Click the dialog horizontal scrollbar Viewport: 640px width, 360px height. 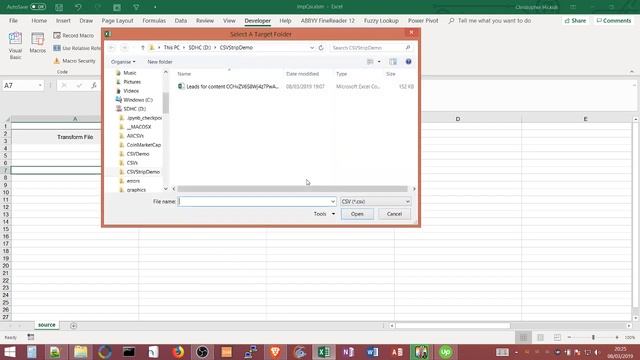point(292,189)
